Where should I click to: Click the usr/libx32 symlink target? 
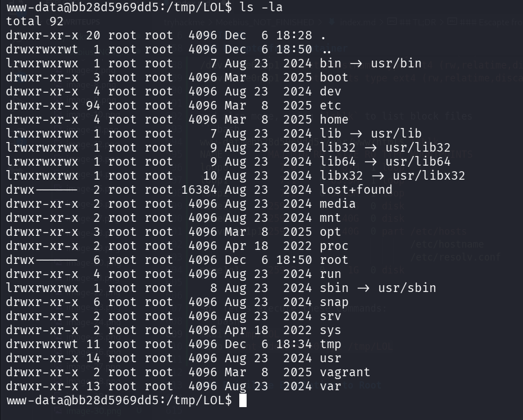pyautogui.click(x=429, y=176)
